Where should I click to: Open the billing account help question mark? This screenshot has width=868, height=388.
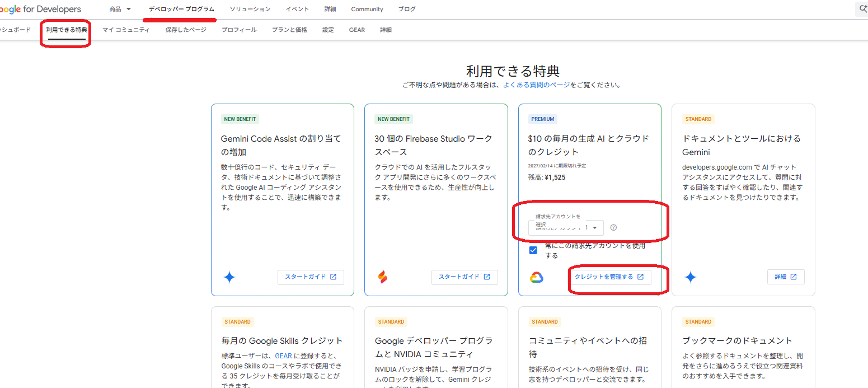click(613, 227)
